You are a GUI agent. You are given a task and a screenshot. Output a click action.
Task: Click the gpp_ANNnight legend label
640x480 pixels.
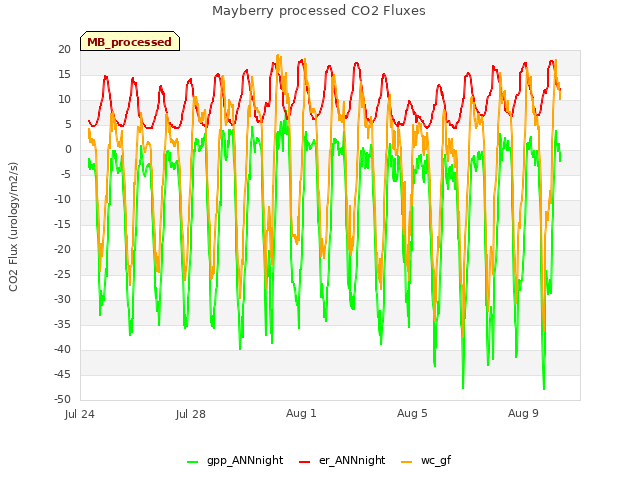[x=245, y=460]
